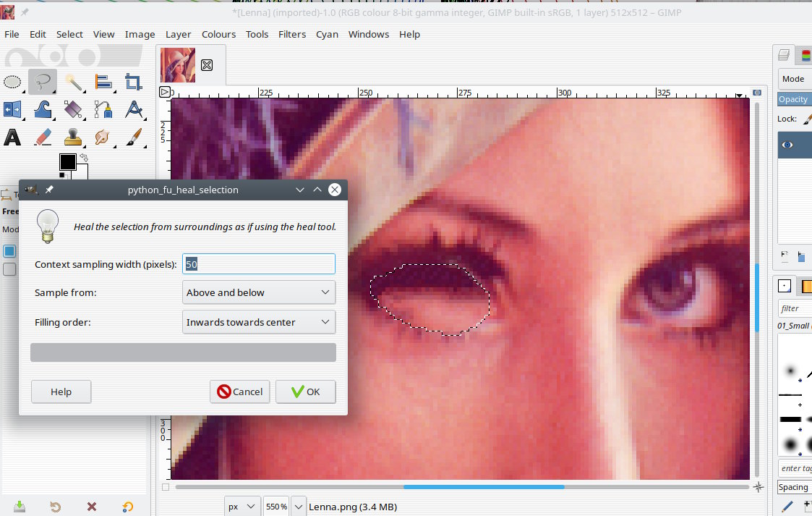Switch to the Channels tab icon
The height and width of the screenshot is (516, 812).
pos(805,55)
